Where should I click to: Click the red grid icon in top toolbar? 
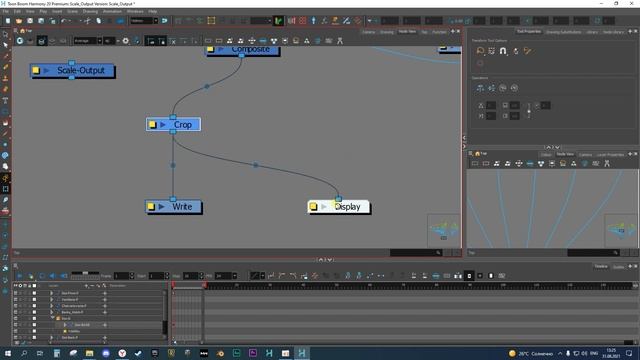click(302, 21)
